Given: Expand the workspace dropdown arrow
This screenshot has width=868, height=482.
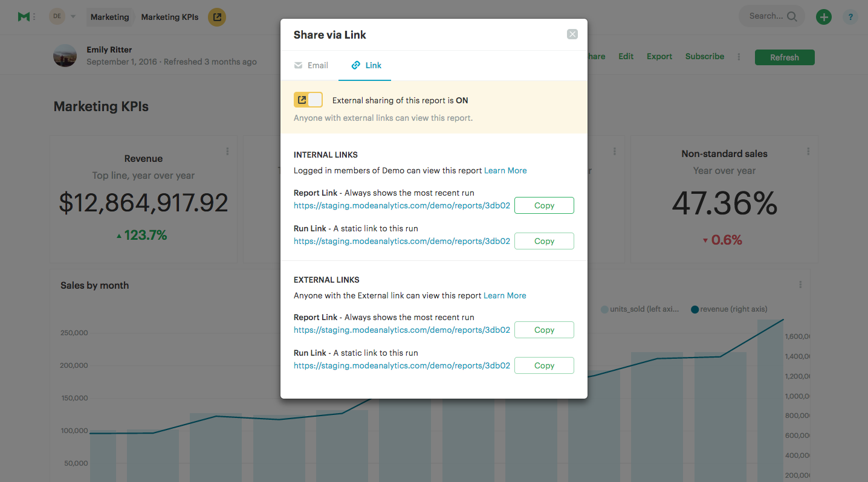Looking at the screenshot, I should (73, 17).
